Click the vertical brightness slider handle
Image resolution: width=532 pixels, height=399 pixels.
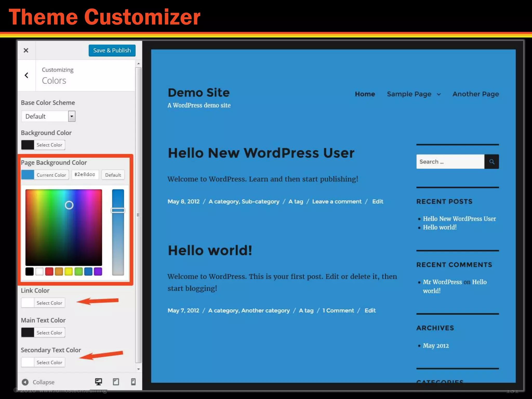[x=118, y=210]
